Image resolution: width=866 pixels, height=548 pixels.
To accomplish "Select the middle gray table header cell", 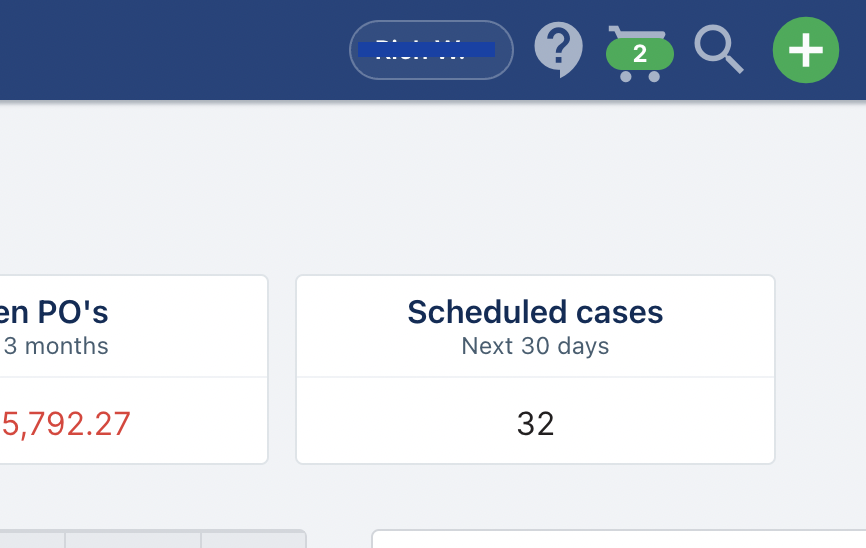I will [133, 540].
